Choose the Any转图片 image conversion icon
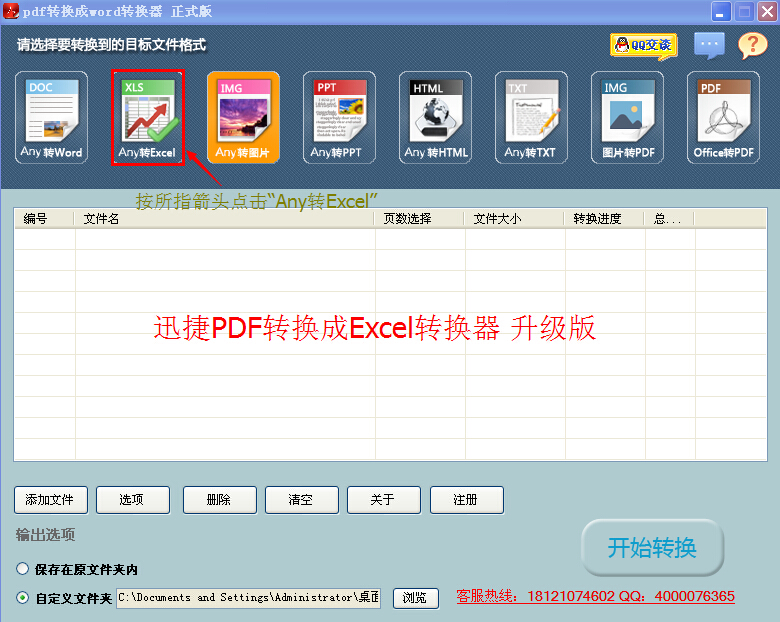Screen dimensions: 780x622 (x=243, y=117)
